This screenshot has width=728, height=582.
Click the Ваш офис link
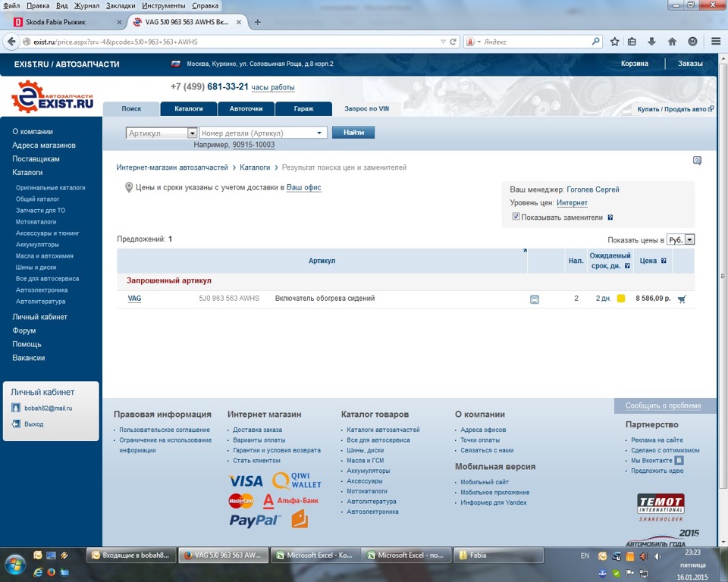pyautogui.click(x=303, y=187)
